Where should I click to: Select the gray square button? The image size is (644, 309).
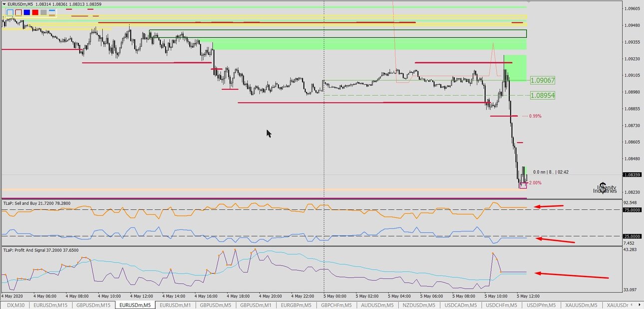tap(43, 12)
